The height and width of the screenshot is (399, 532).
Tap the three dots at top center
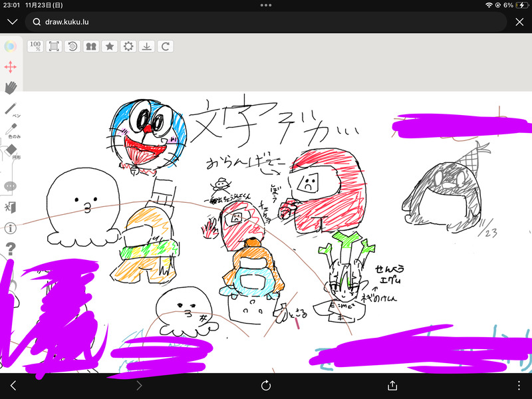coord(266,5)
